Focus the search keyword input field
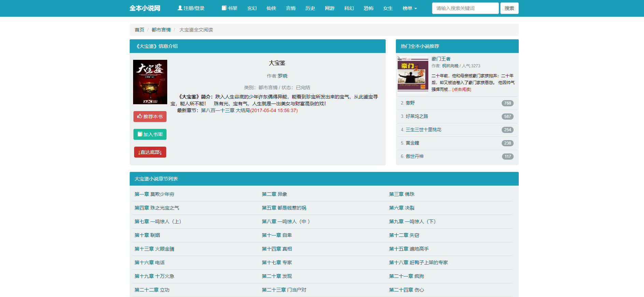Viewport: 644px width, 297px height. pyautogui.click(x=465, y=8)
